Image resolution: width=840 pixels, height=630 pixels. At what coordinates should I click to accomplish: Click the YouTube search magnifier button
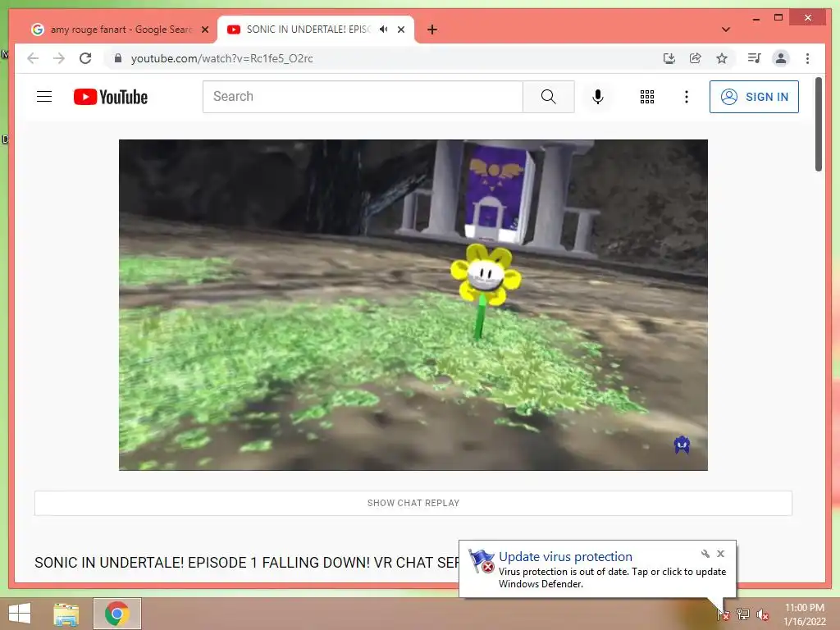pyautogui.click(x=549, y=97)
